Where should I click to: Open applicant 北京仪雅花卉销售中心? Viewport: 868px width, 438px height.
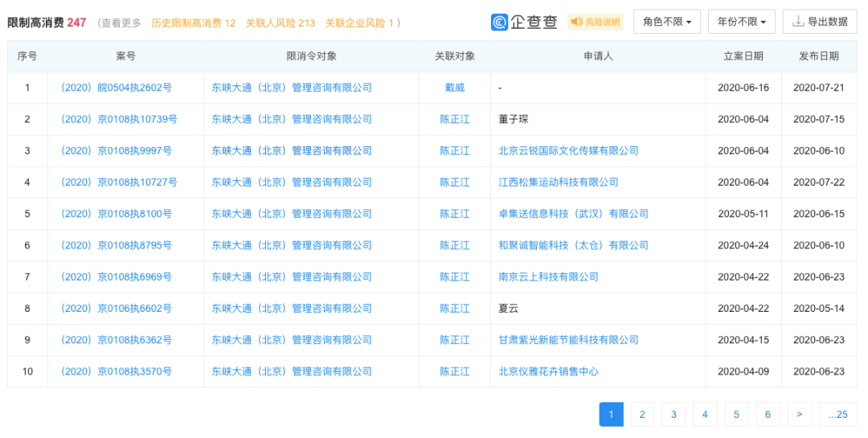point(549,371)
